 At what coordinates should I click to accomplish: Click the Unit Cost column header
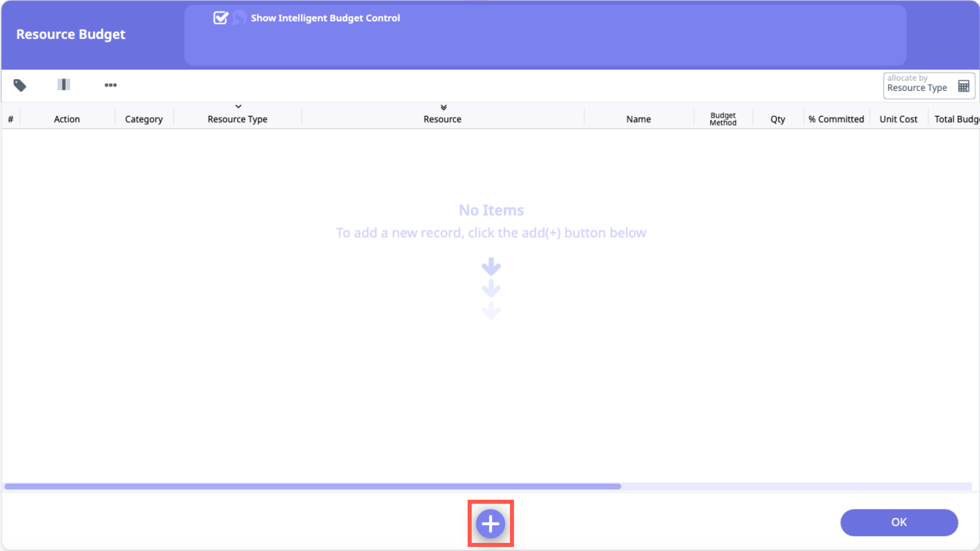tap(898, 119)
